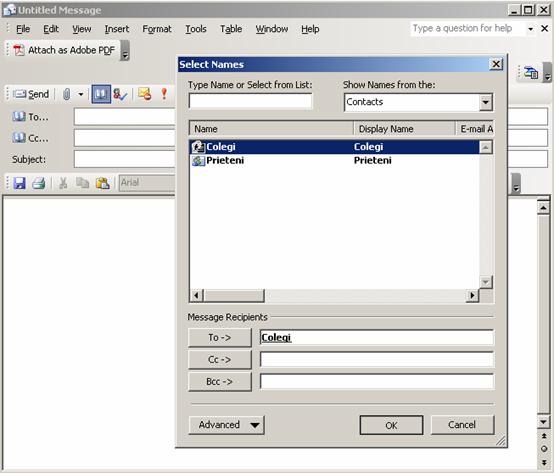Open the arrow next to paperclip icon
The image size is (554, 473).
[x=81, y=94]
